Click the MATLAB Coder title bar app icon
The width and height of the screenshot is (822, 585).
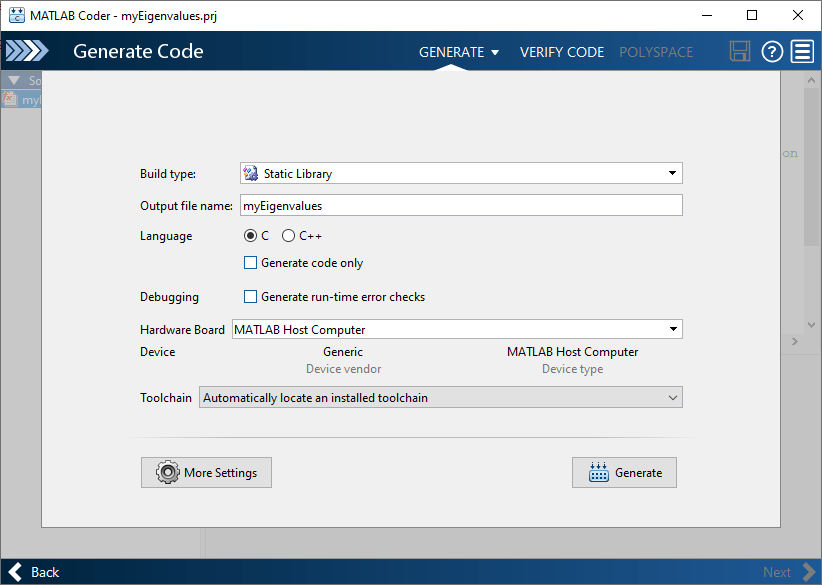tap(15, 15)
